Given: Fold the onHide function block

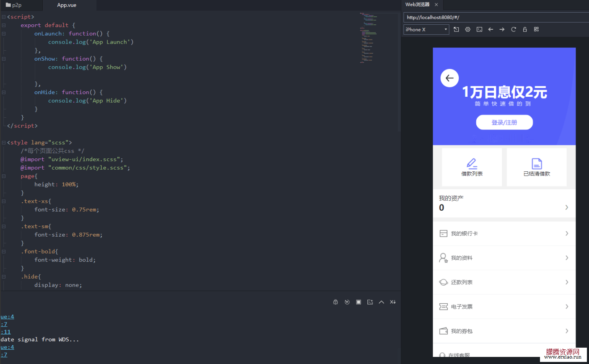Looking at the screenshot, I should click(3, 92).
